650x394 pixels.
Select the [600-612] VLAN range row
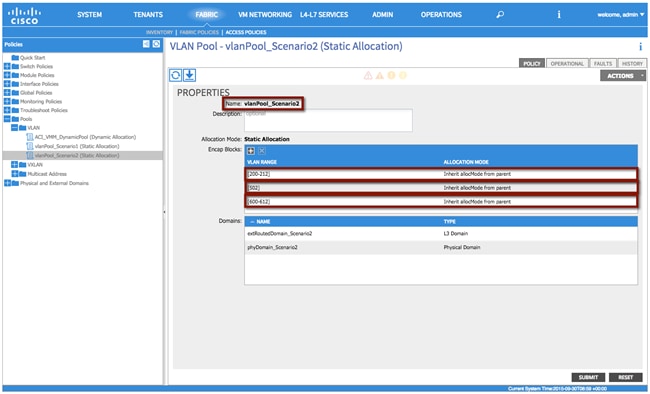coord(441,202)
